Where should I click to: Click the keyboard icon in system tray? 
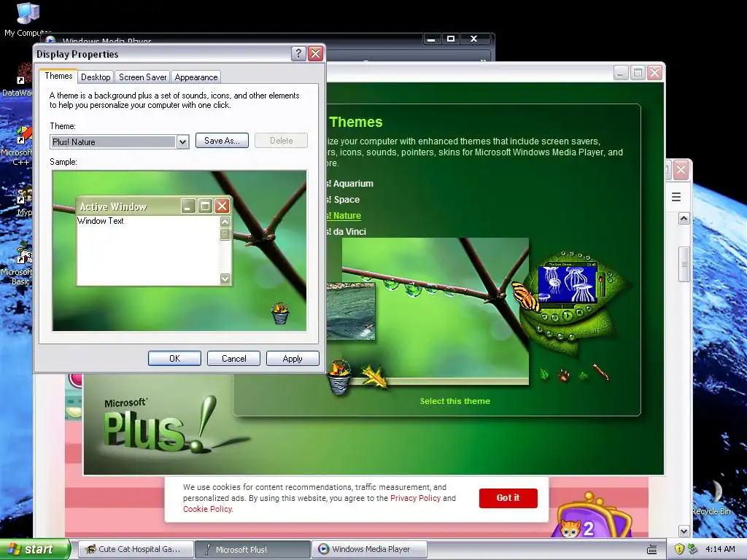(x=651, y=550)
